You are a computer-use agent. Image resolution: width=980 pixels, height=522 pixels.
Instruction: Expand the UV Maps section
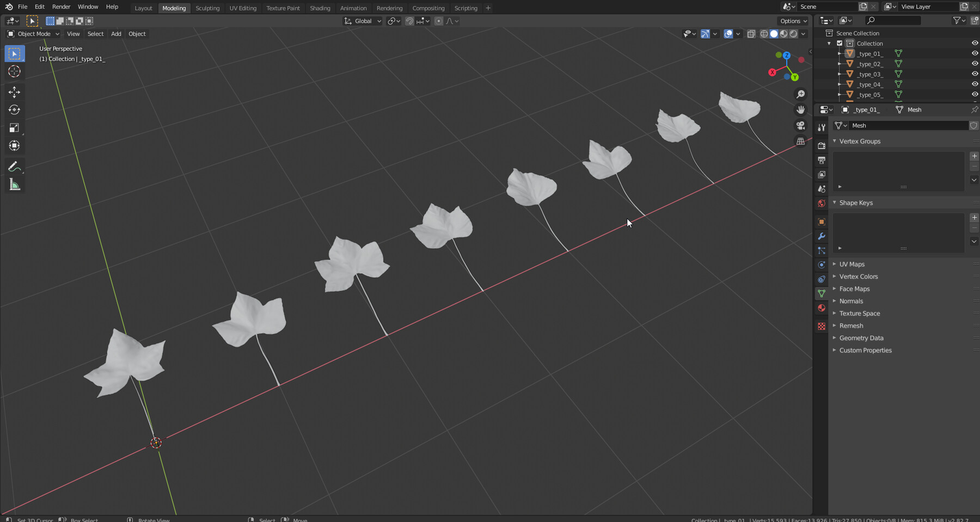pyautogui.click(x=852, y=264)
